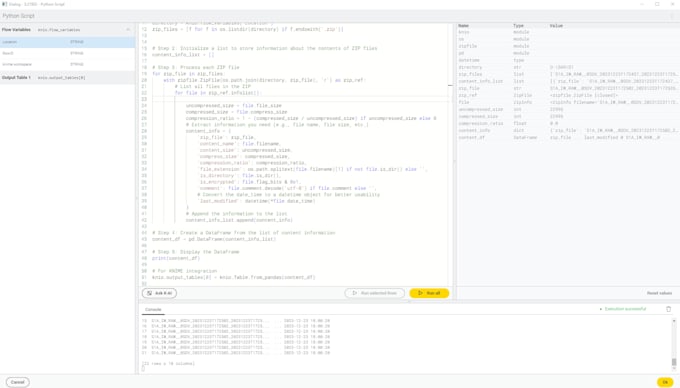Select the zip_ref ZipFile variable row

click(568, 95)
